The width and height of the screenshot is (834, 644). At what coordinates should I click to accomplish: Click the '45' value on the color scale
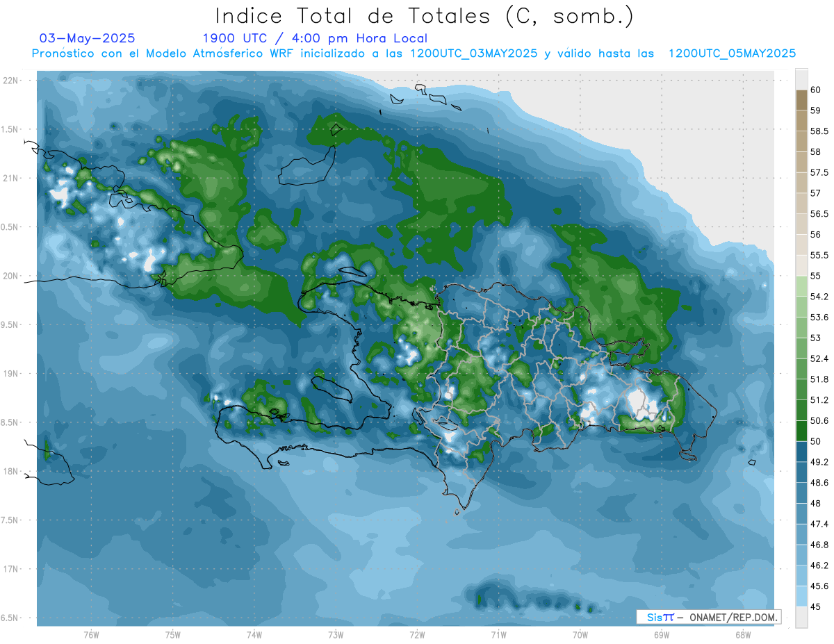tap(816, 606)
